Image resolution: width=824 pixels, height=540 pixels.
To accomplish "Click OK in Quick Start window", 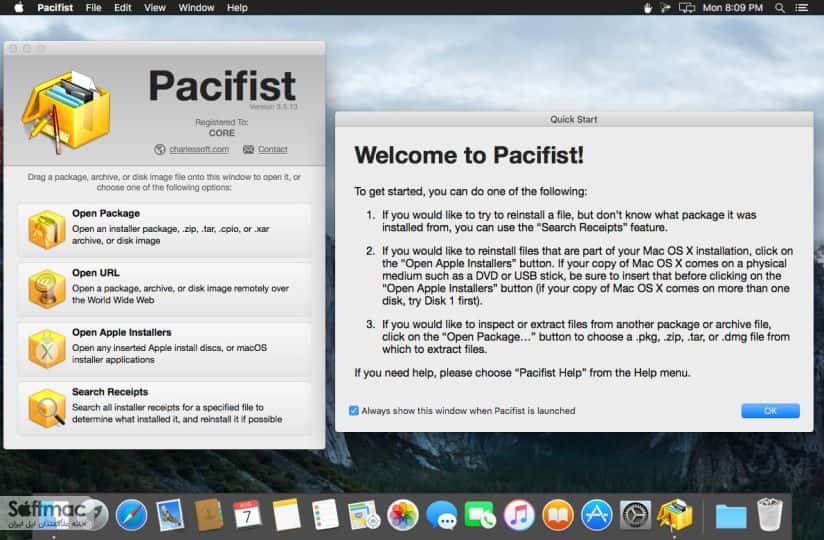I will coord(770,411).
